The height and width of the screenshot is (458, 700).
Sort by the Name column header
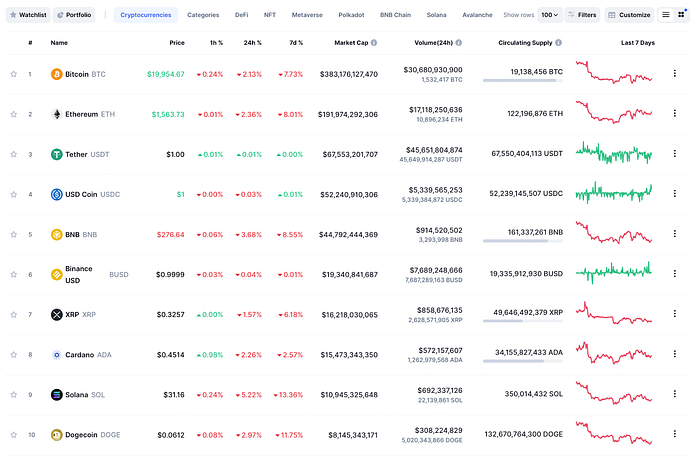pos(59,43)
